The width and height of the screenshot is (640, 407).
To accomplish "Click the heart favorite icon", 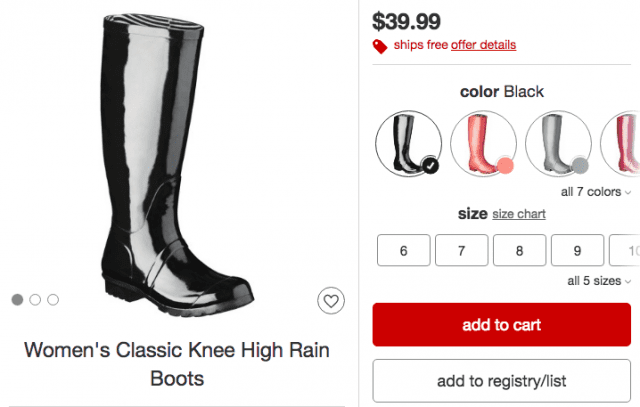I will (331, 301).
